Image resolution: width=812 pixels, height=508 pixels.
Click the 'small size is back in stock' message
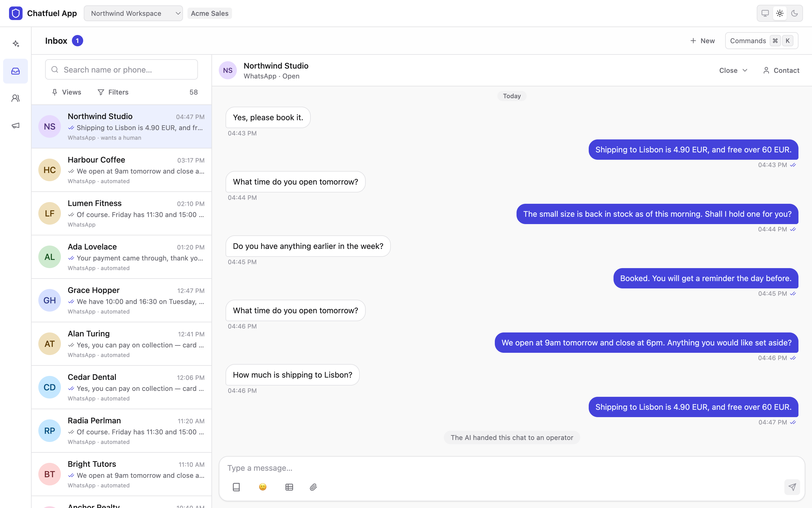coord(657,214)
